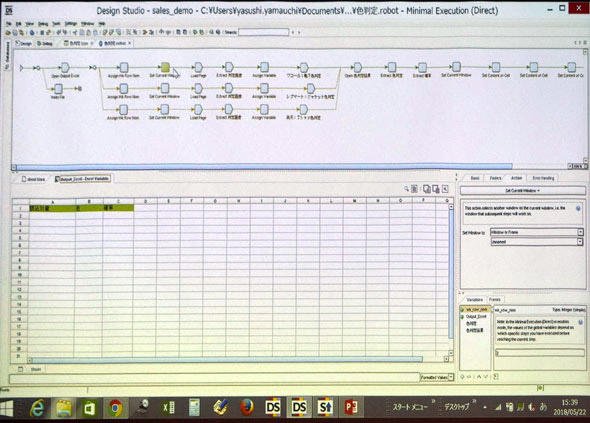Launch Chrome from the taskbar

tap(116, 408)
